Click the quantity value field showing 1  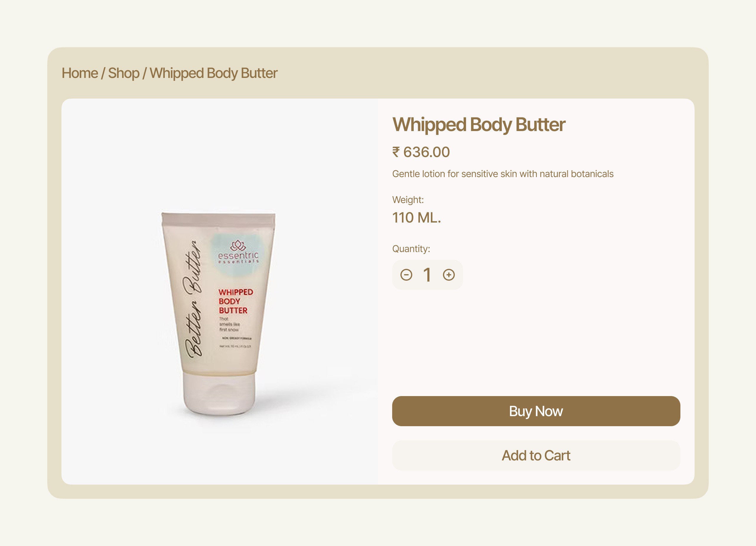[x=427, y=275]
